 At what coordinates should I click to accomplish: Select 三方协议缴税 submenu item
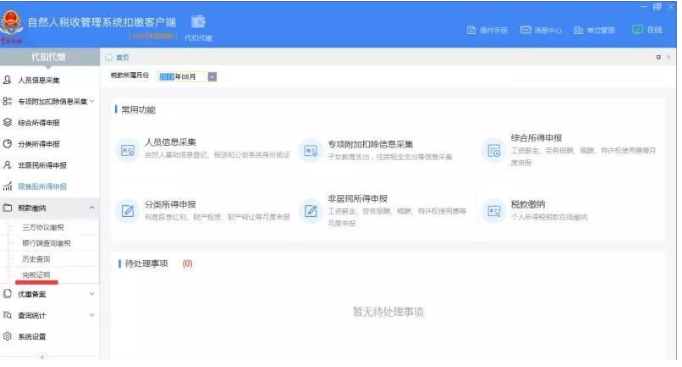point(43,227)
